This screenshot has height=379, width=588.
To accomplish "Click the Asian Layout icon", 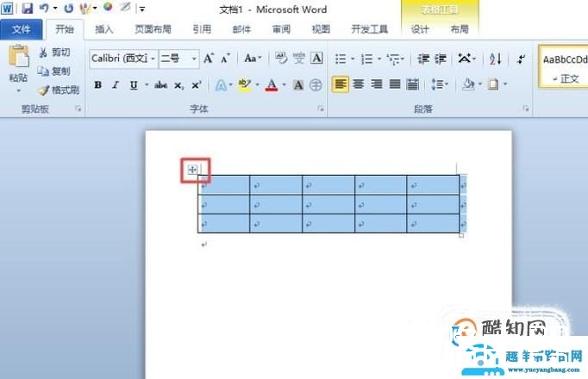I will point(464,59).
